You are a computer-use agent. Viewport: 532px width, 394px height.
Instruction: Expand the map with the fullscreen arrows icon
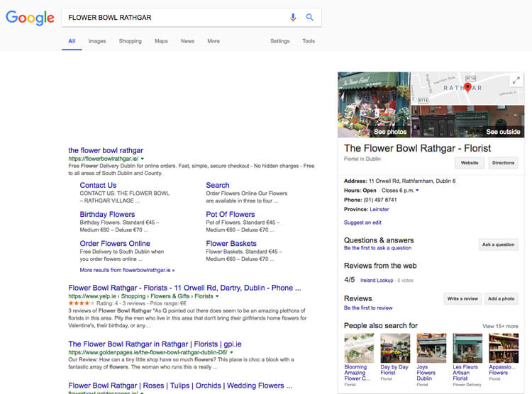(x=516, y=81)
